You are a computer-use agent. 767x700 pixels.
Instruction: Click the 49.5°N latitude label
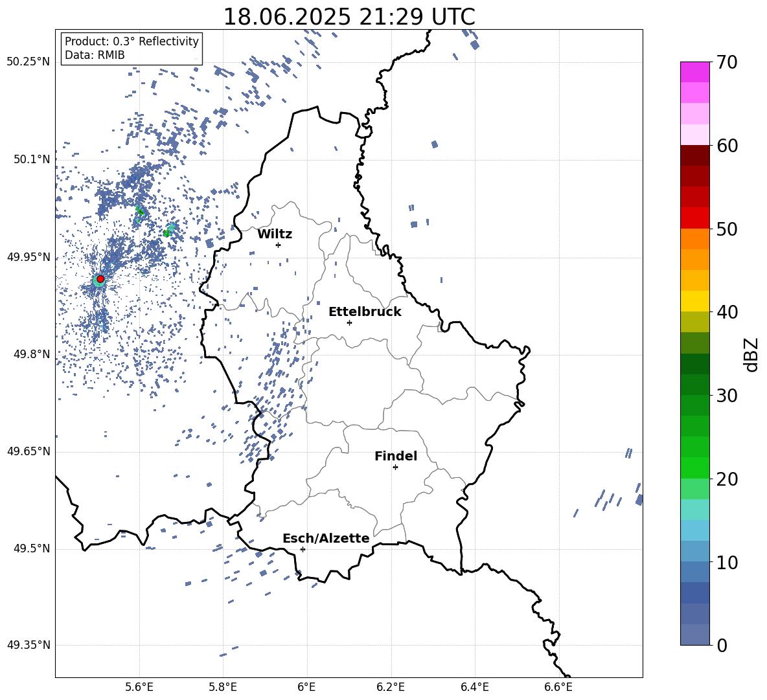pyautogui.click(x=32, y=548)
